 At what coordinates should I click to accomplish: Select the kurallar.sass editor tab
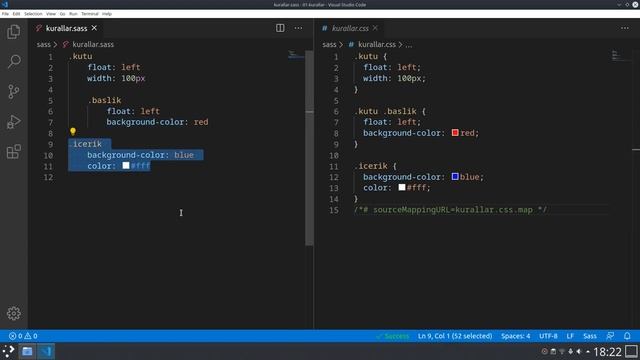pos(66,28)
